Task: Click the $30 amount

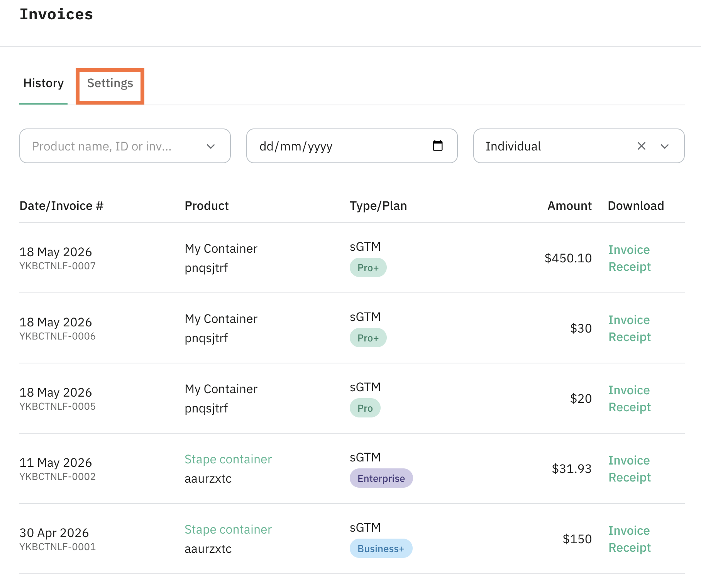Action: [581, 328]
